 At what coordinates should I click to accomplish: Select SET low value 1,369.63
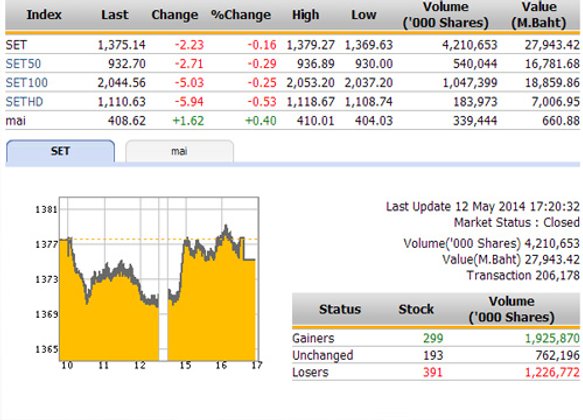point(368,45)
